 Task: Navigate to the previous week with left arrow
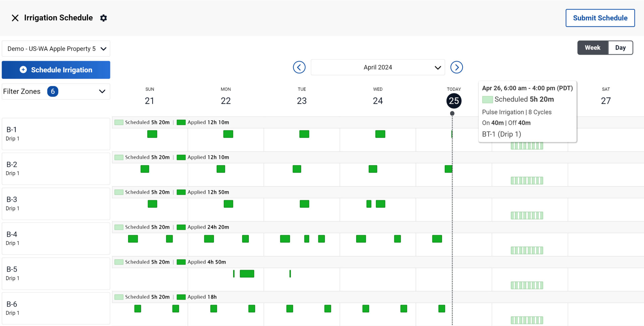(x=299, y=67)
